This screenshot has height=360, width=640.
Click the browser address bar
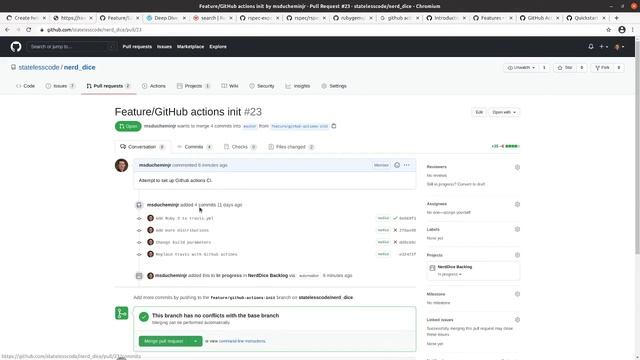pos(318,30)
